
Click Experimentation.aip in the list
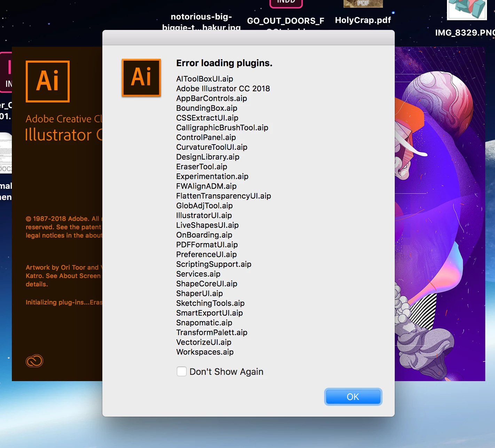click(x=212, y=176)
